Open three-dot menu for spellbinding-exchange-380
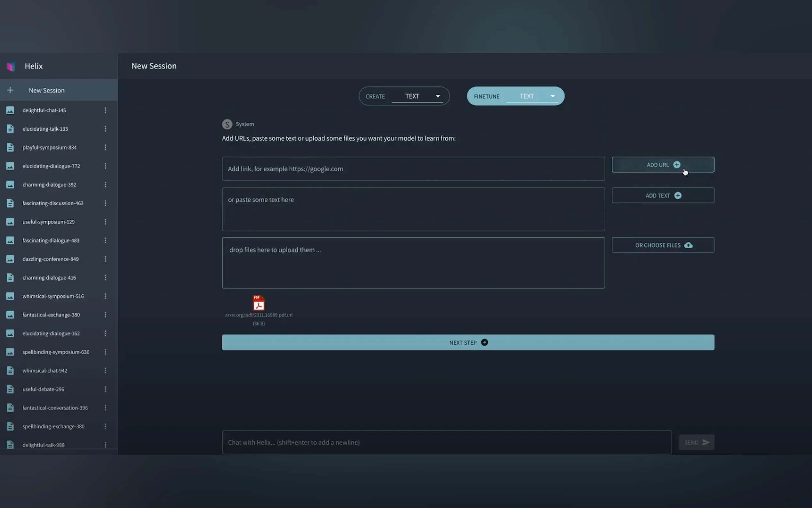Screen dimensions: 812x508 pos(105,426)
